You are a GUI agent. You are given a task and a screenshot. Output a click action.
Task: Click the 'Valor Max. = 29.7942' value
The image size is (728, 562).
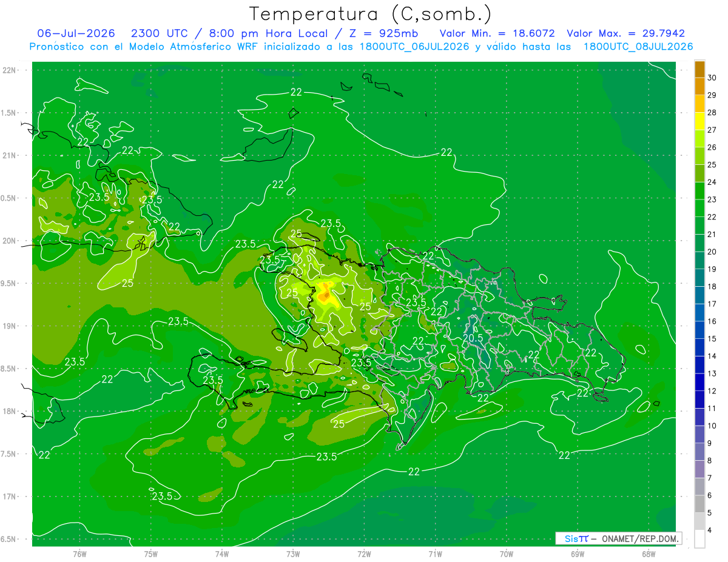626,34
